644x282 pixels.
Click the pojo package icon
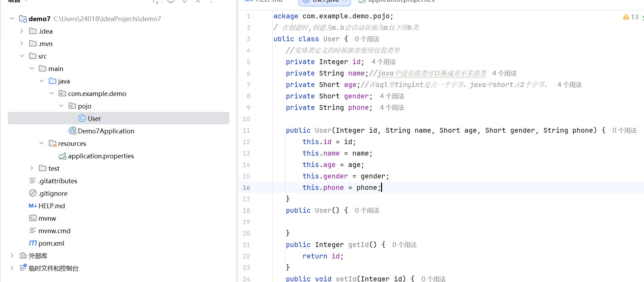pos(72,106)
